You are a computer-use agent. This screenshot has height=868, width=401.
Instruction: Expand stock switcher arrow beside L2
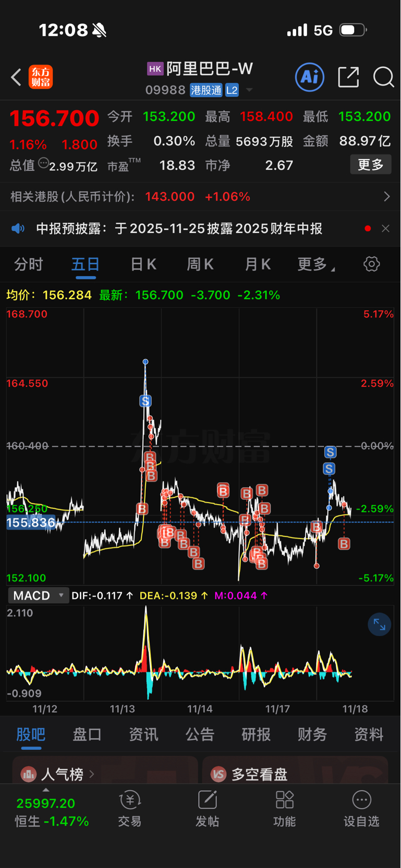click(x=249, y=90)
